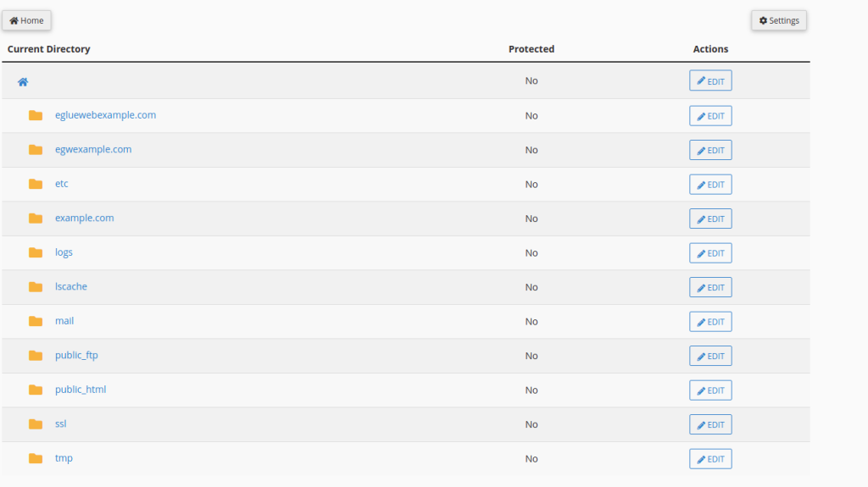Open the Settings button

778,20
